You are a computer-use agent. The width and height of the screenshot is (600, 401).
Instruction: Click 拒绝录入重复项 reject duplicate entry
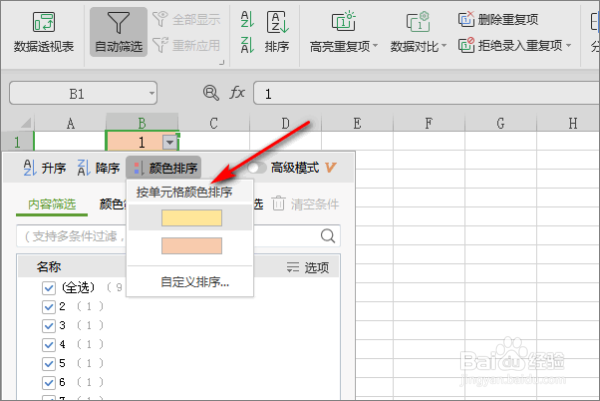[x=510, y=46]
